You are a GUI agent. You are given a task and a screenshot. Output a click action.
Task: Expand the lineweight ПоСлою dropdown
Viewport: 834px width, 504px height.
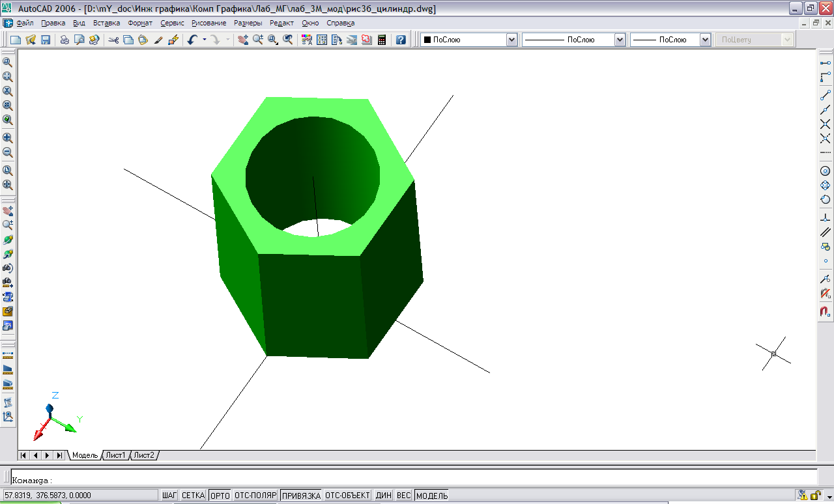pyautogui.click(x=670, y=40)
